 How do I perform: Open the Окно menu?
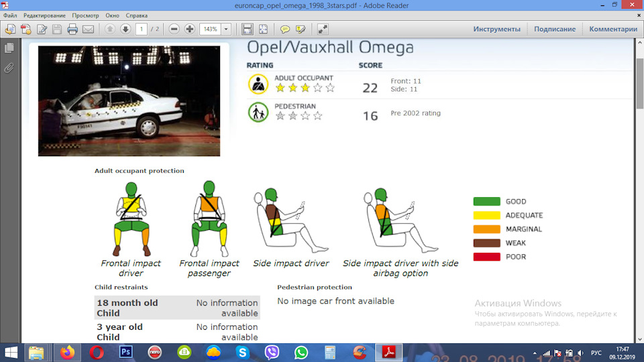coord(112,15)
